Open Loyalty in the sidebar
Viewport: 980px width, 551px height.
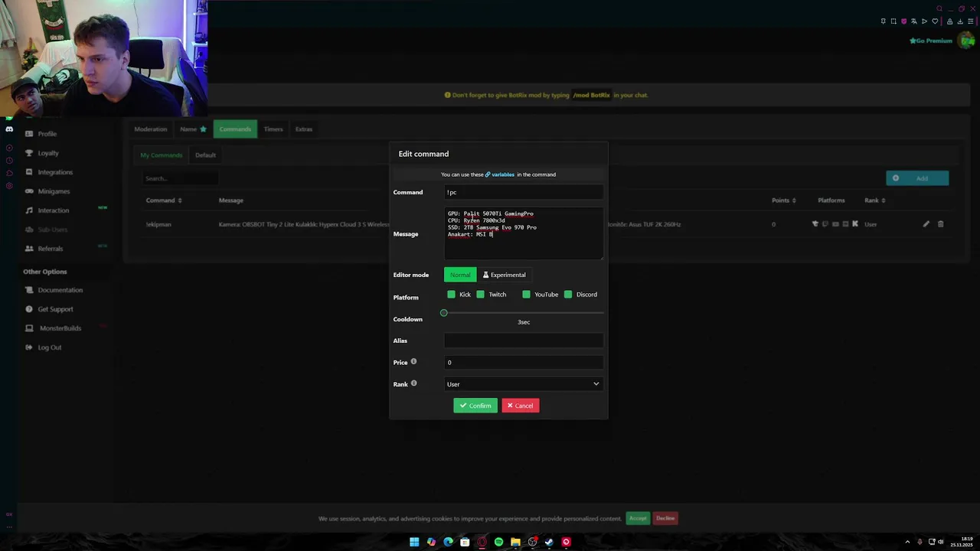(48, 153)
